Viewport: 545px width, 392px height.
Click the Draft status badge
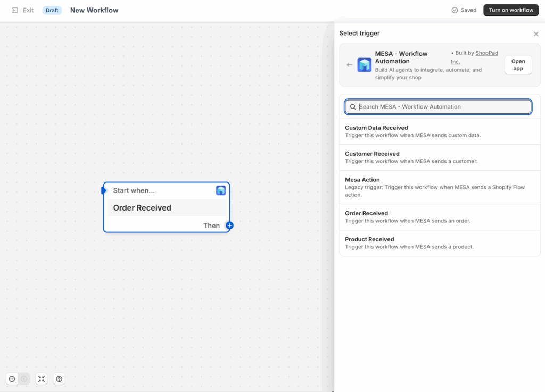coord(52,10)
